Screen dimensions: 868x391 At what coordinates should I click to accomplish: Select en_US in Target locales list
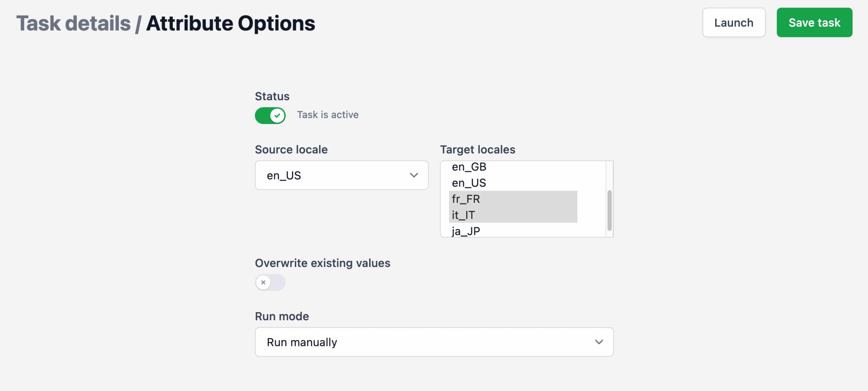click(x=469, y=183)
